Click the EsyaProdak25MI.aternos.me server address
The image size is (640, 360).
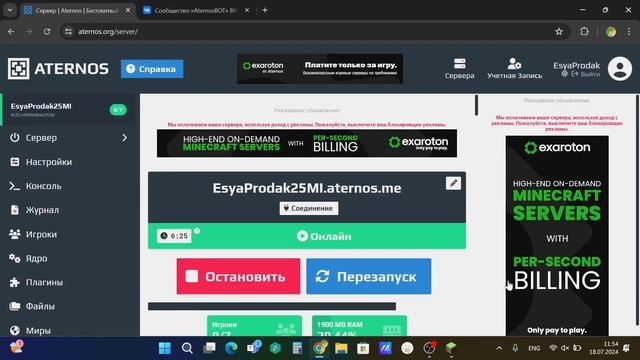[x=307, y=188]
